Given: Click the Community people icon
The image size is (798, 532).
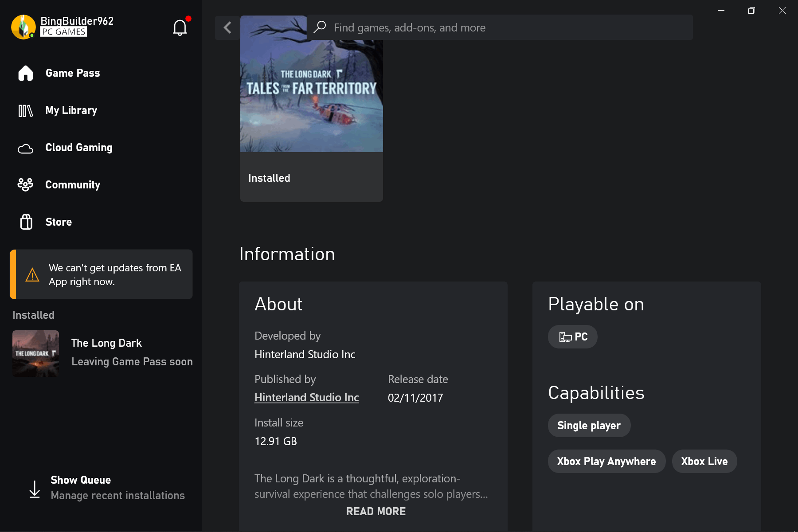Looking at the screenshot, I should (26, 184).
